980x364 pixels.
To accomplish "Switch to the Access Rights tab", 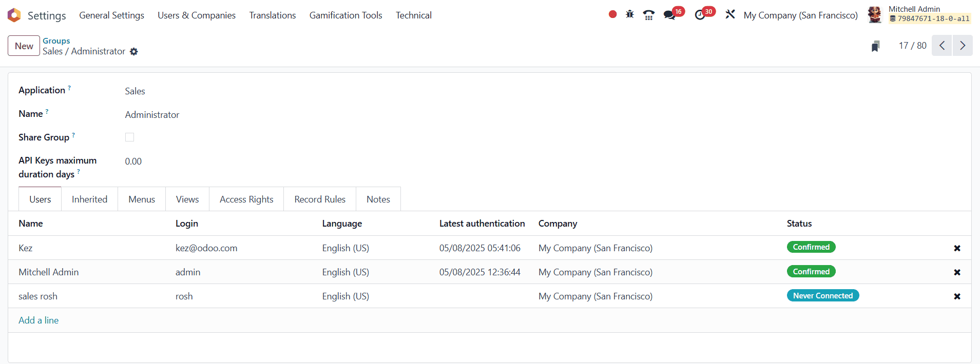I will 246,199.
